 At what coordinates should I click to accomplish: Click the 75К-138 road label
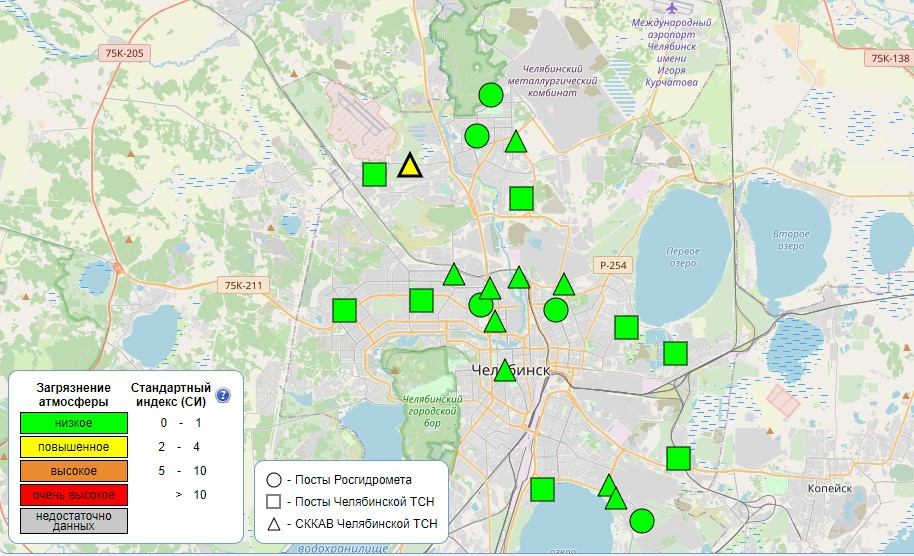(889, 58)
